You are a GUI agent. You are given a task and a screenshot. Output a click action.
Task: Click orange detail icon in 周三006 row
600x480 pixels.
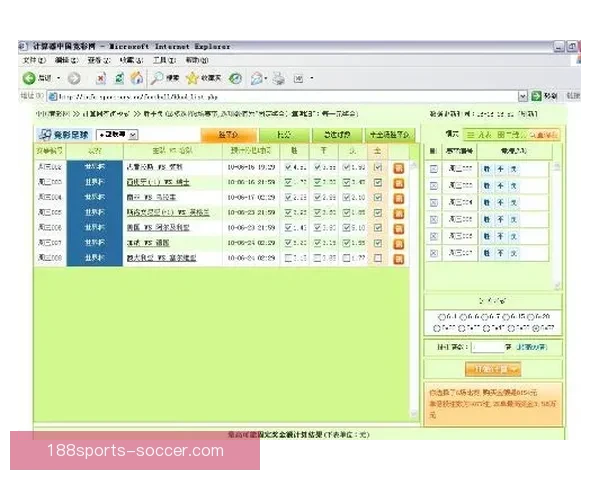tap(399, 229)
